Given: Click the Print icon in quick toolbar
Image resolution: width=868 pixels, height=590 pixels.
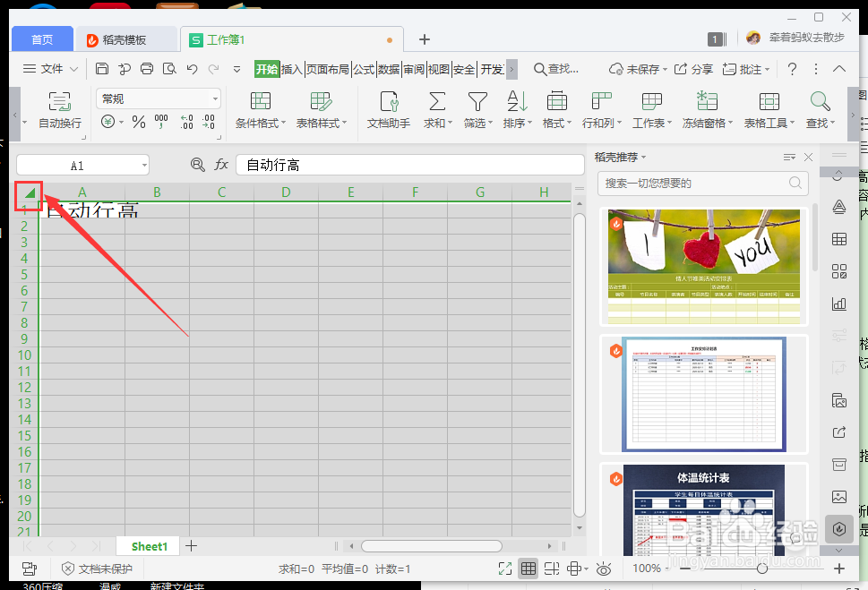Looking at the screenshot, I should coord(147,69).
